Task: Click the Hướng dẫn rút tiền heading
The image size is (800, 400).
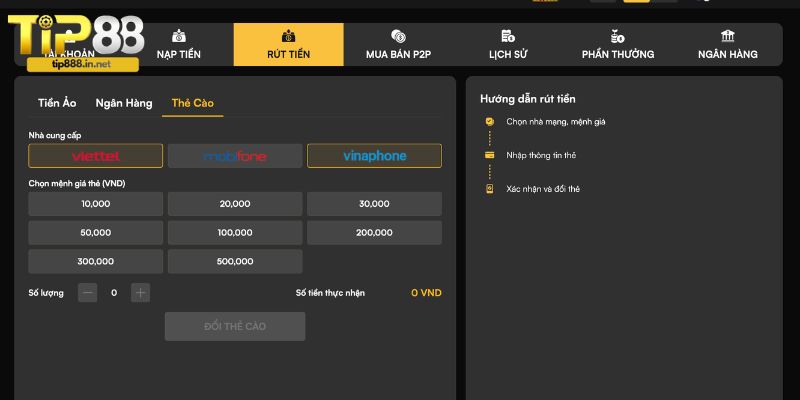Action: (528, 99)
